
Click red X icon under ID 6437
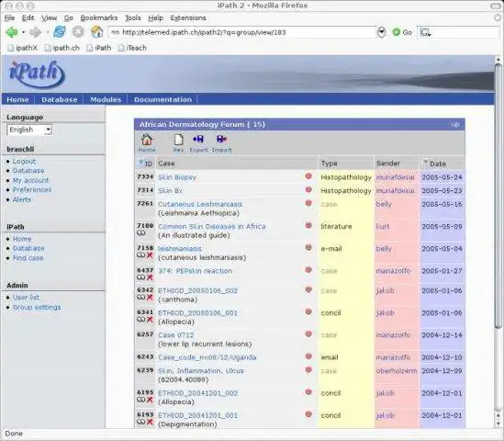click(x=150, y=277)
